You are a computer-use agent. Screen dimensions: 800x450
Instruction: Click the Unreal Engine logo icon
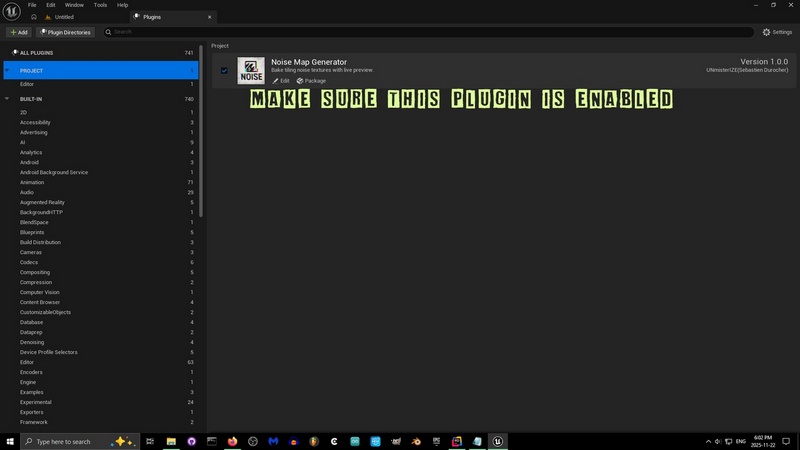[x=11, y=10]
